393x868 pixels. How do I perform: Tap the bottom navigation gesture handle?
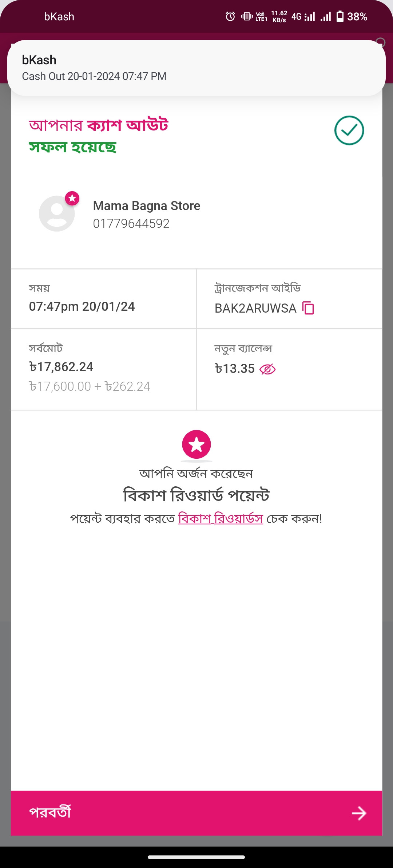tap(196, 857)
